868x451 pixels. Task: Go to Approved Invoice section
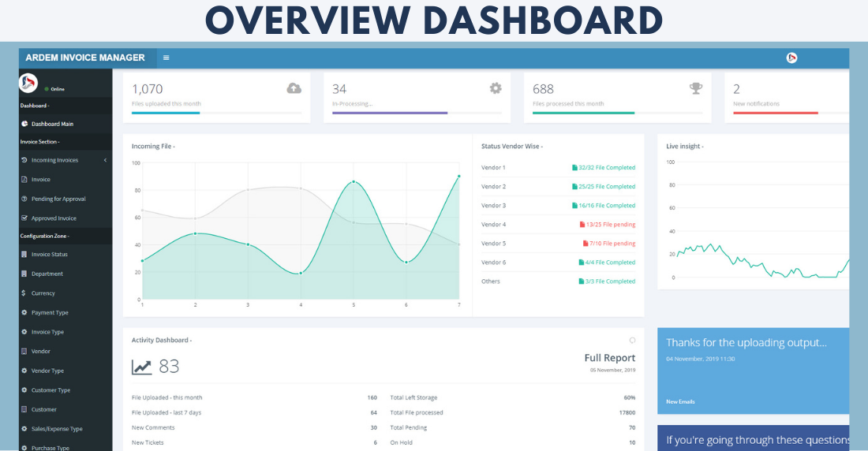[54, 218]
